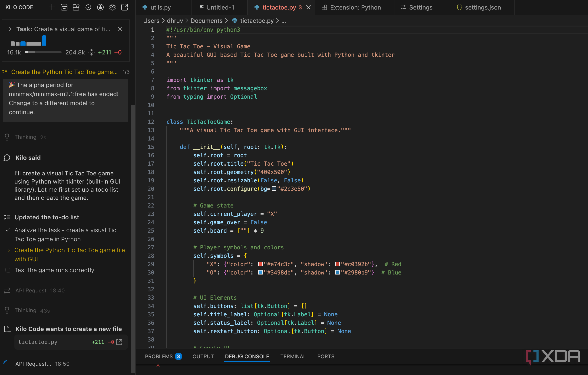Screen dimensions: 588x375
Task: Click the sliders icon on Settings tab
Action: (403, 7)
